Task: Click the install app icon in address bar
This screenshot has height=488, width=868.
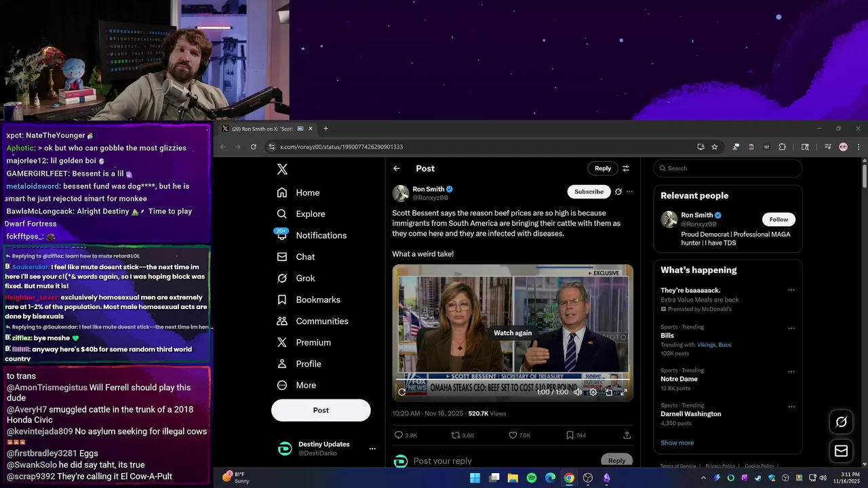Action: pos(701,146)
